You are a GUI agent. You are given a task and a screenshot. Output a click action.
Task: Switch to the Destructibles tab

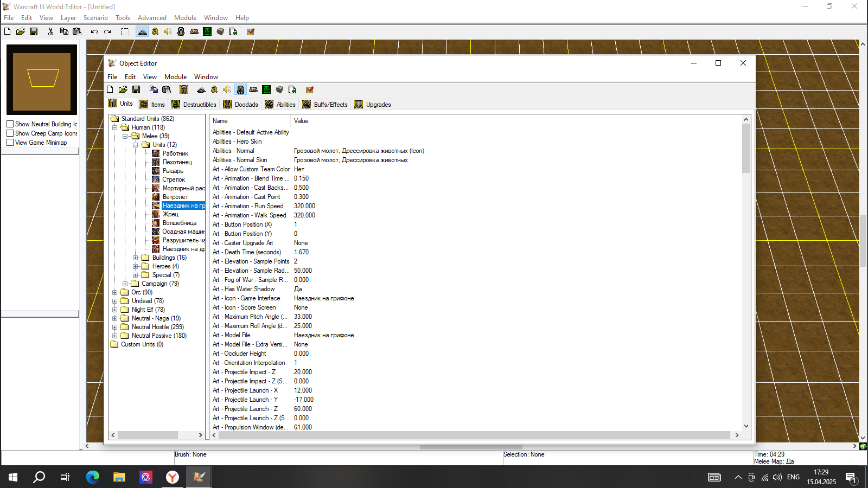pyautogui.click(x=194, y=105)
